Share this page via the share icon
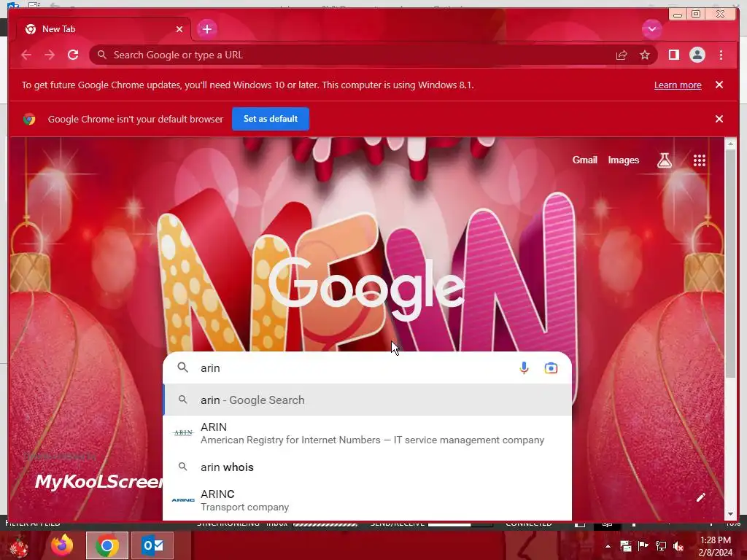Image resolution: width=747 pixels, height=560 pixels. coord(622,55)
